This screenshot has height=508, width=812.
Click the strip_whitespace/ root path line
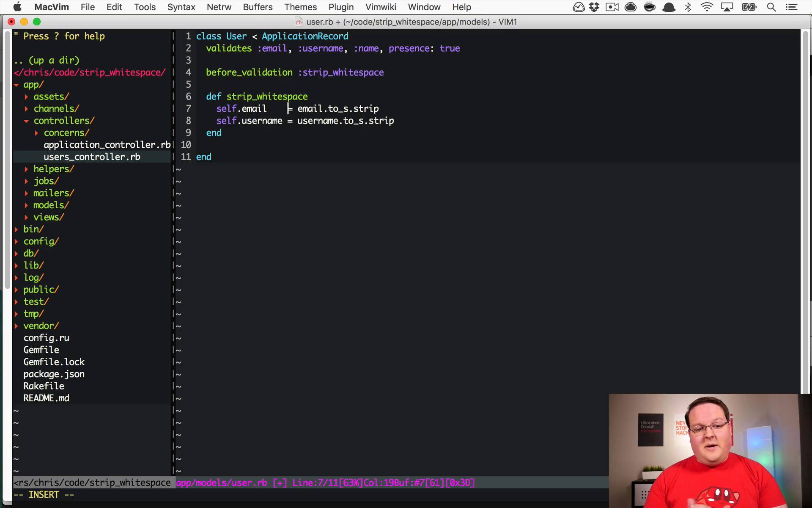click(x=90, y=72)
